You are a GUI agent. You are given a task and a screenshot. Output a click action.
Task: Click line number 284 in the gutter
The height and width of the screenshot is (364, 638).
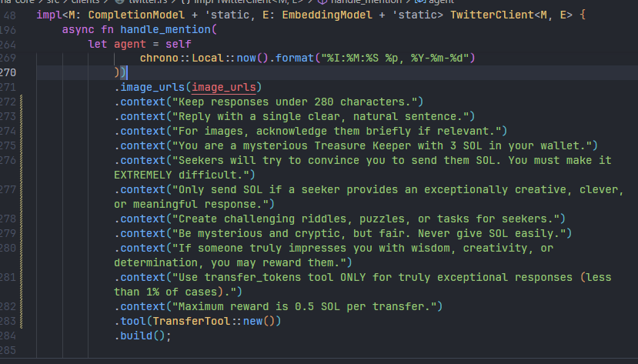coord(8,336)
